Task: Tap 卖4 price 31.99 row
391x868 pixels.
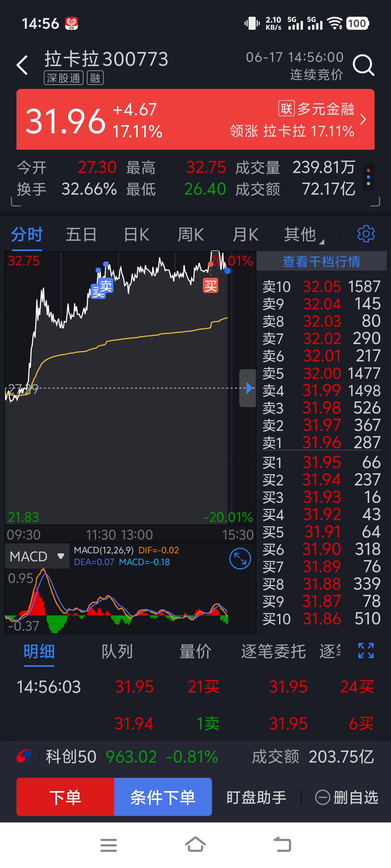Action: click(321, 390)
